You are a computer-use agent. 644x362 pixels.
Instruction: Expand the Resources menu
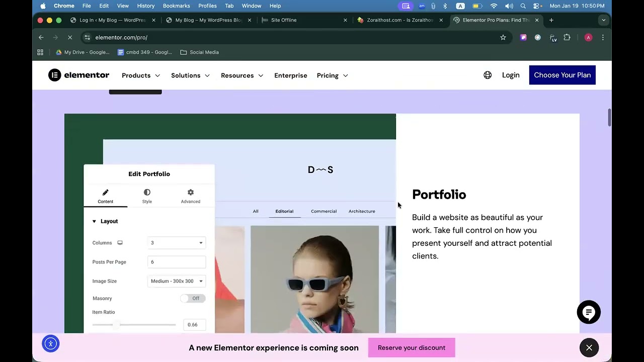(242, 75)
